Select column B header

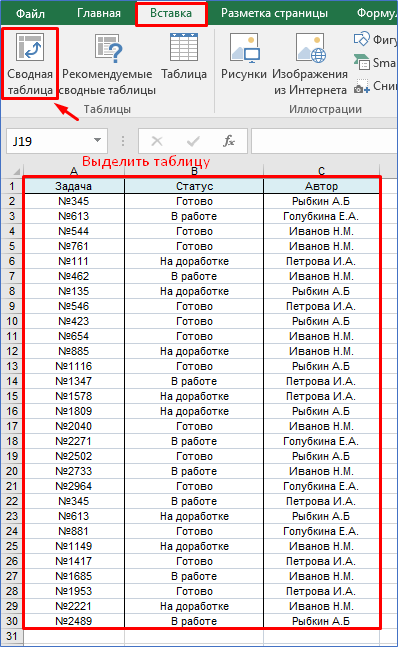(194, 171)
